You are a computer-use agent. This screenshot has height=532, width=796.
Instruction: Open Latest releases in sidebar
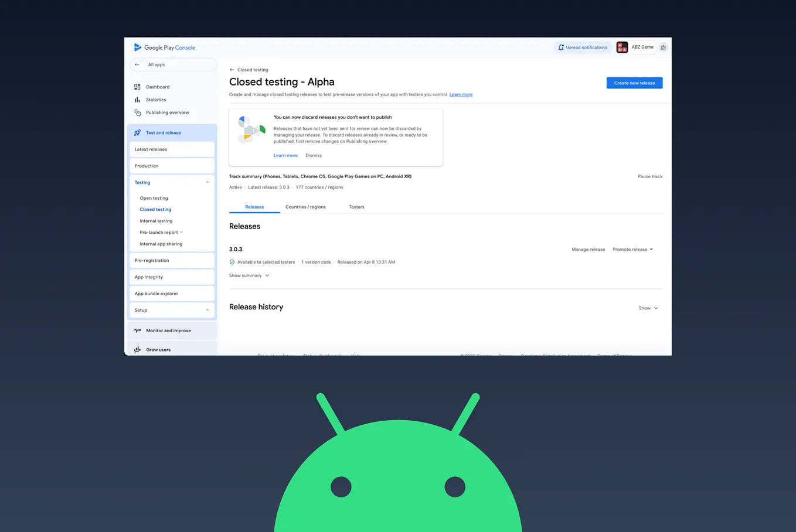[x=172, y=149]
